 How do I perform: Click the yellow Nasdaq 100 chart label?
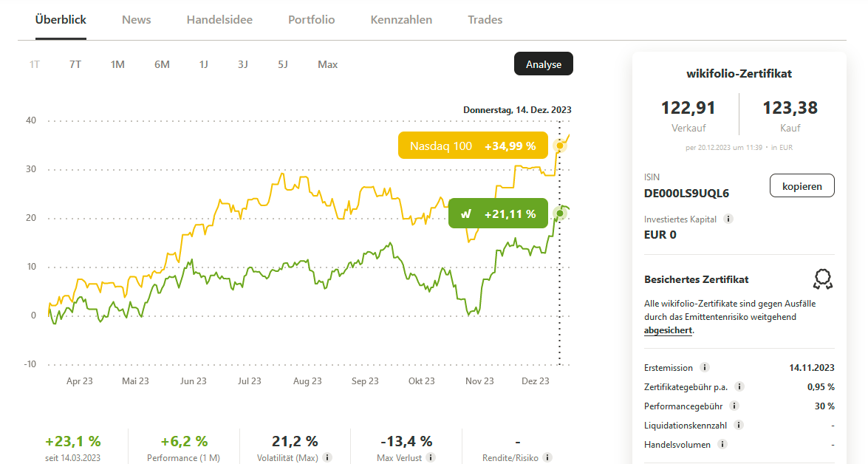coord(473,146)
